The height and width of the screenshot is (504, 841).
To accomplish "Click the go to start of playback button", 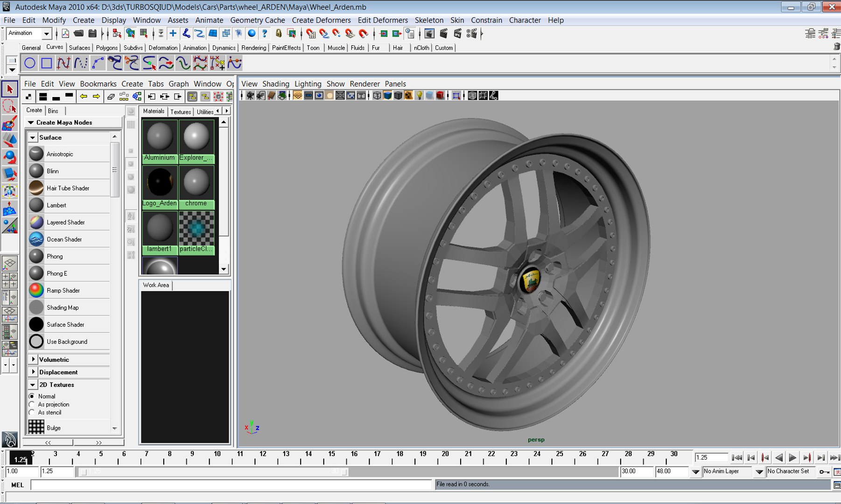I will [737, 458].
